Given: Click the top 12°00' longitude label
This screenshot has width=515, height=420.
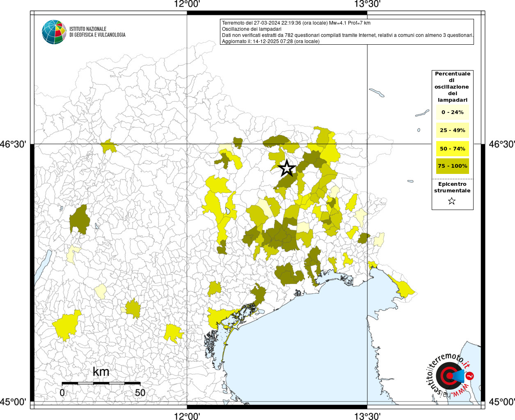Looking at the screenshot, I should (x=187, y=5).
